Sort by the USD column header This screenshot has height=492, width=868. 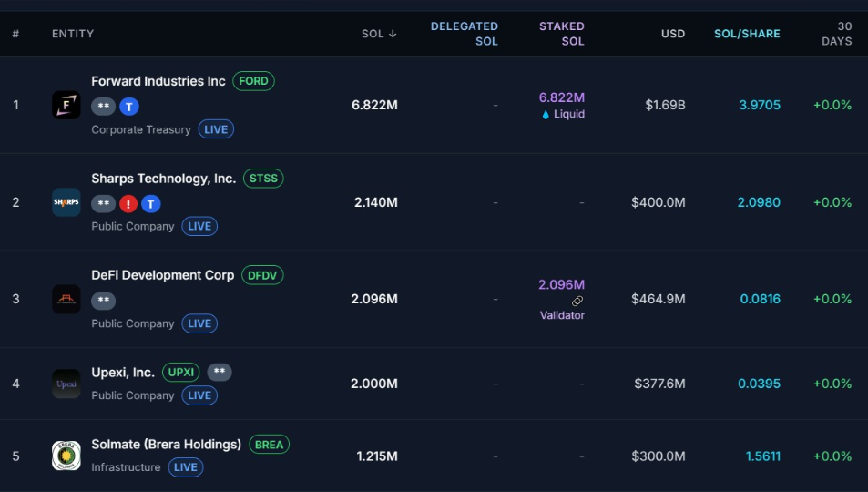(x=672, y=34)
